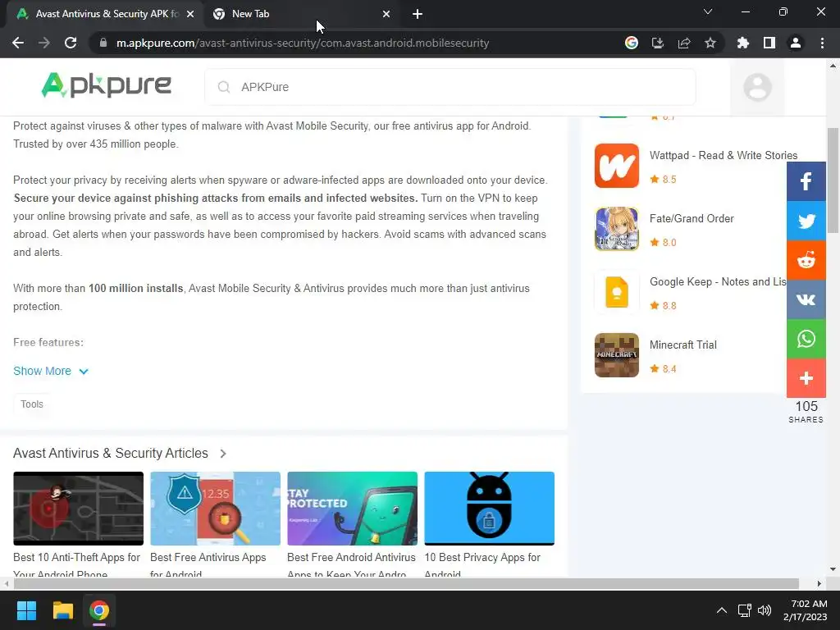Toggle the browser side panel

click(x=769, y=43)
